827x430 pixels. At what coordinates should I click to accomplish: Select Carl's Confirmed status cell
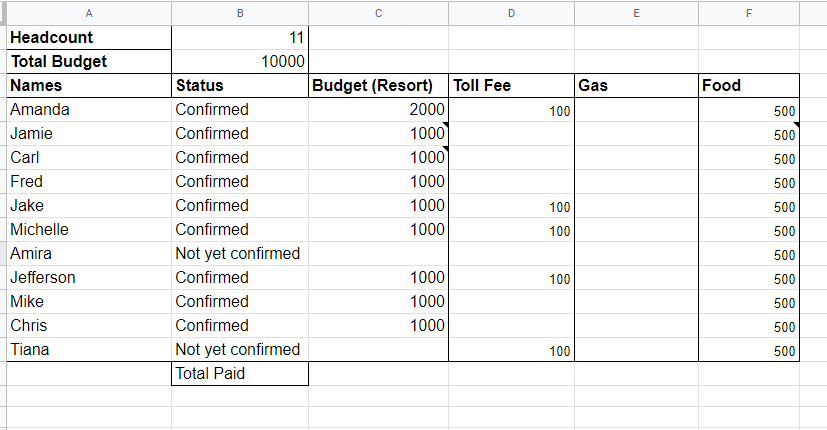pos(240,158)
